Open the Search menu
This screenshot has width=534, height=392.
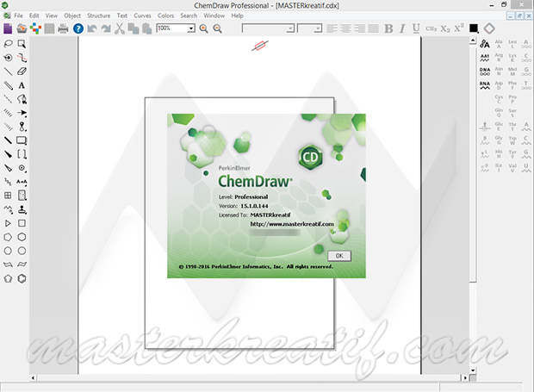189,16
